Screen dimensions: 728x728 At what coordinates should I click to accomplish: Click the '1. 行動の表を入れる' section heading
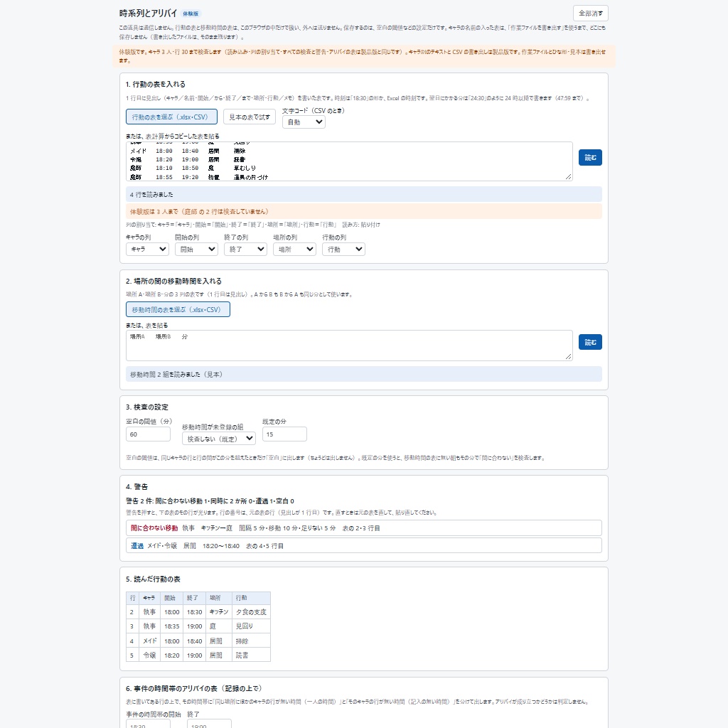156,84
